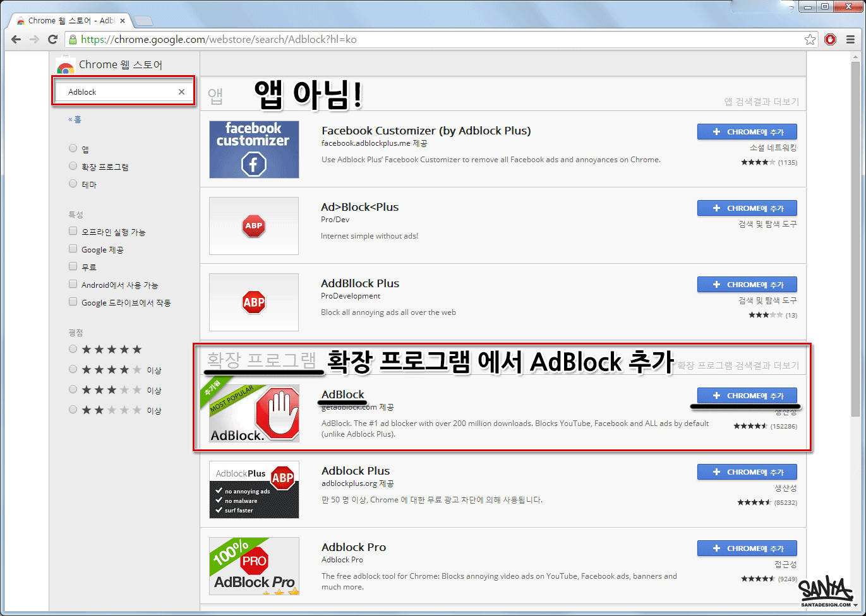This screenshot has width=866, height=616.
Task: Open the AddBllock Plus title link
Action: [361, 283]
